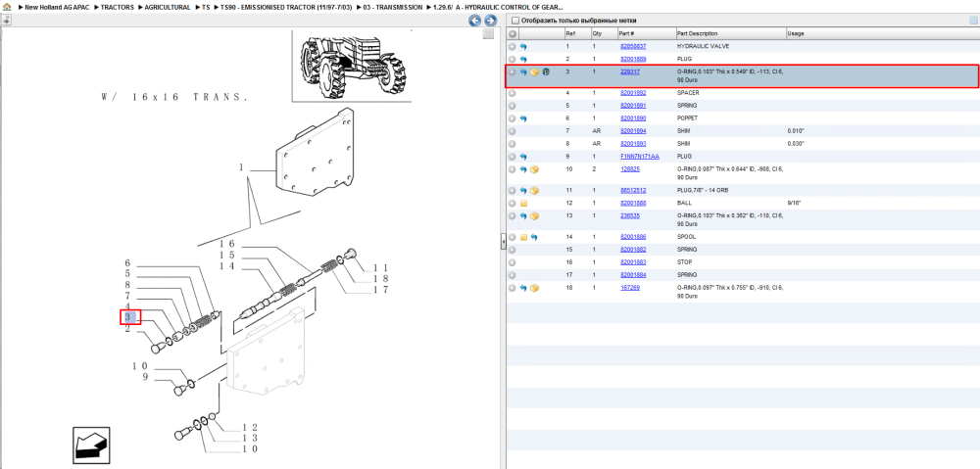
Task: Open AGRICULTURAL breadcrumb
Action: coord(168,7)
